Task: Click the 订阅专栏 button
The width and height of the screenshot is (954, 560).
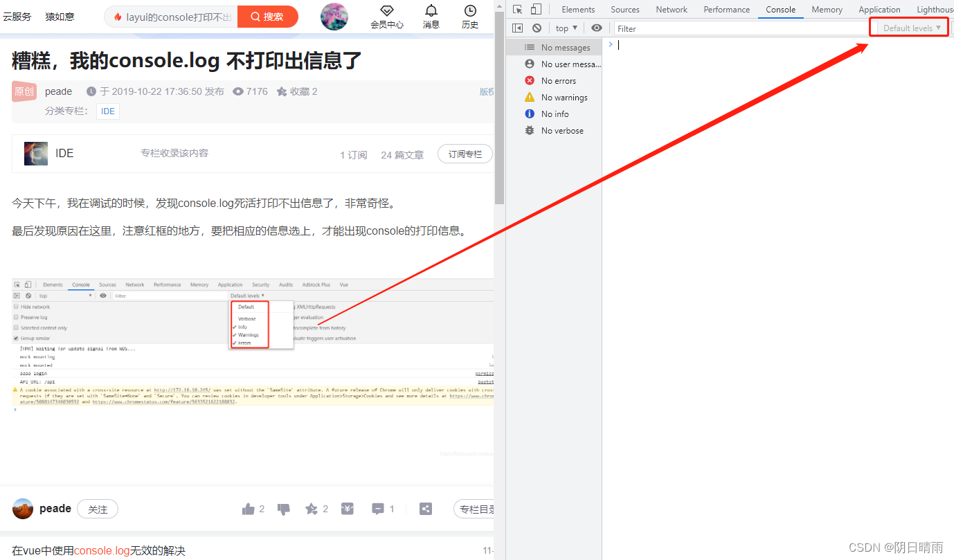Action: point(465,154)
